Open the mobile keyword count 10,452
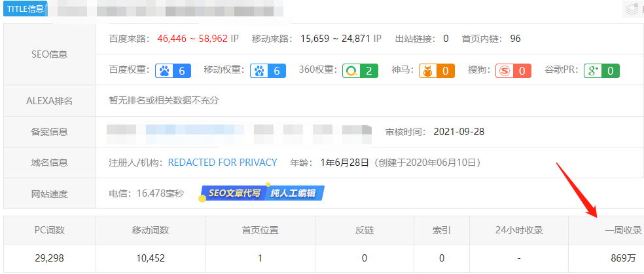644x274 pixels. tap(151, 258)
